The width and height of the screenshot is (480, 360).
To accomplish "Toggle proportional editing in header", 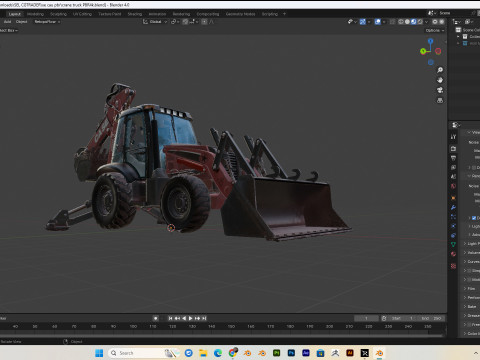I will pyautogui.click(x=204, y=22).
